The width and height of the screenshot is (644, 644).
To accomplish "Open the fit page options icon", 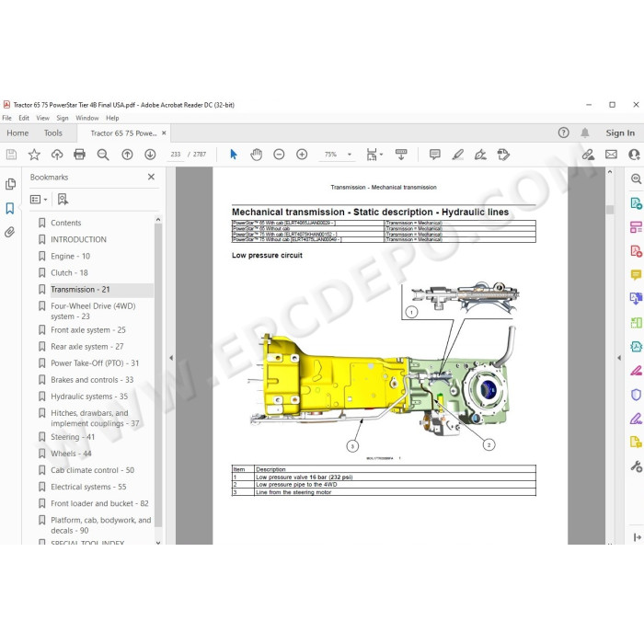I will [374, 155].
